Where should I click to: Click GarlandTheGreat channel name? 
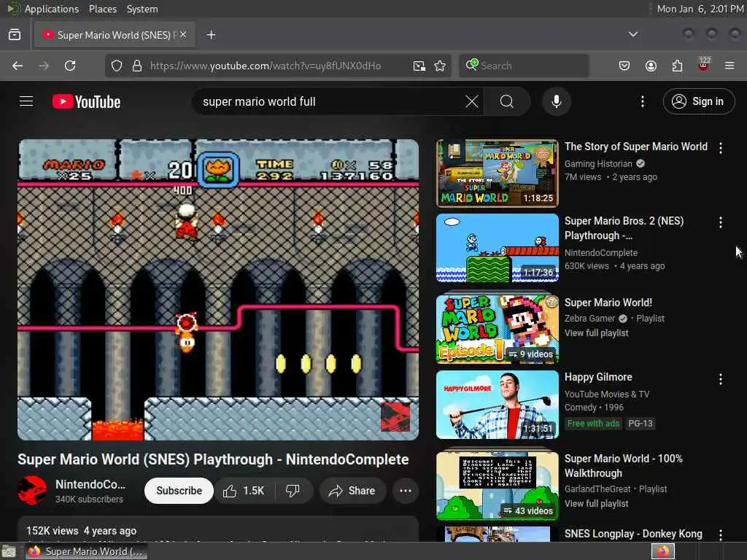pos(597,489)
